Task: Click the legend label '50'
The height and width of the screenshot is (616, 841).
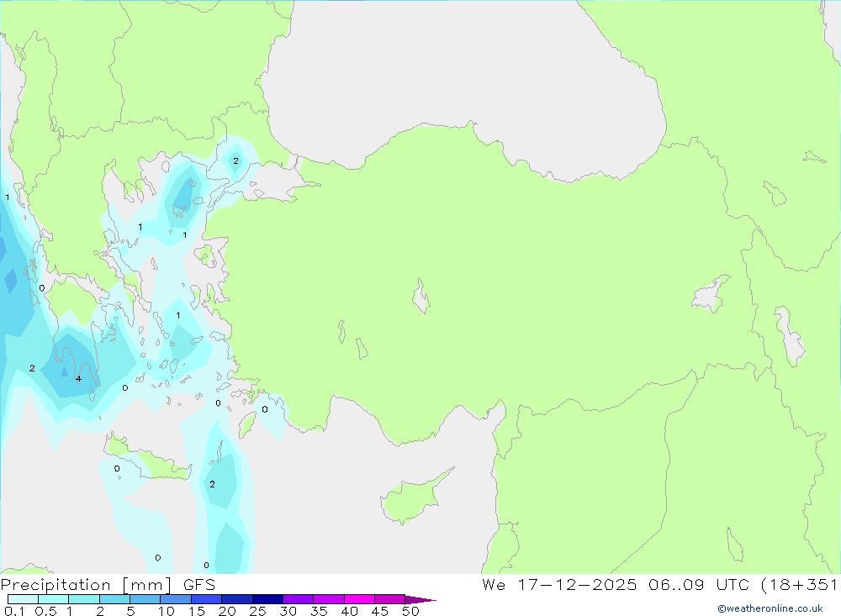Action: (x=410, y=611)
